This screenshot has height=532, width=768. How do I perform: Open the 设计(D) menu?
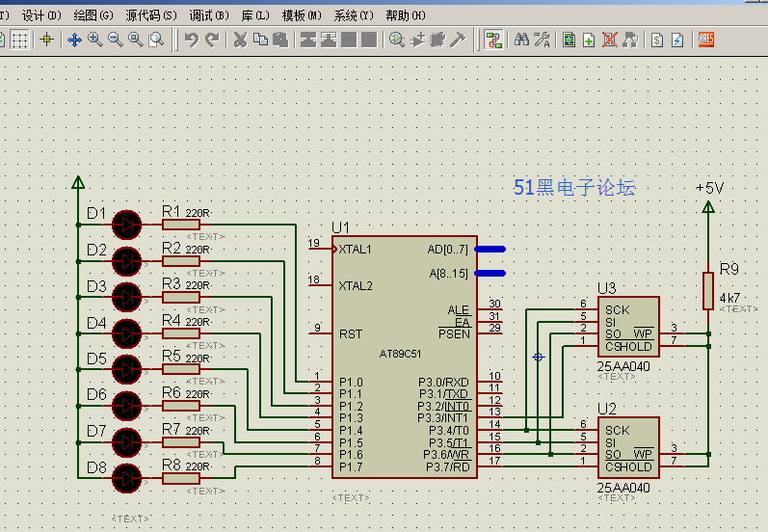(41, 15)
